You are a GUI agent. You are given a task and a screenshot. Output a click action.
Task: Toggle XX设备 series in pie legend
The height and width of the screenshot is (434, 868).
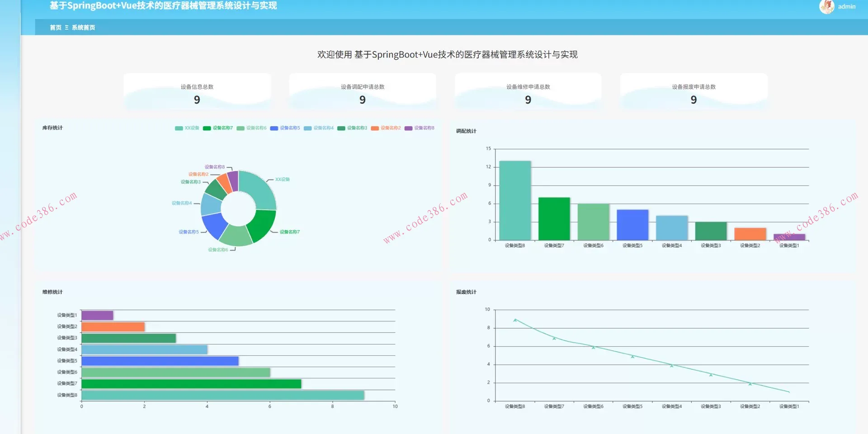(x=187, y=128)
